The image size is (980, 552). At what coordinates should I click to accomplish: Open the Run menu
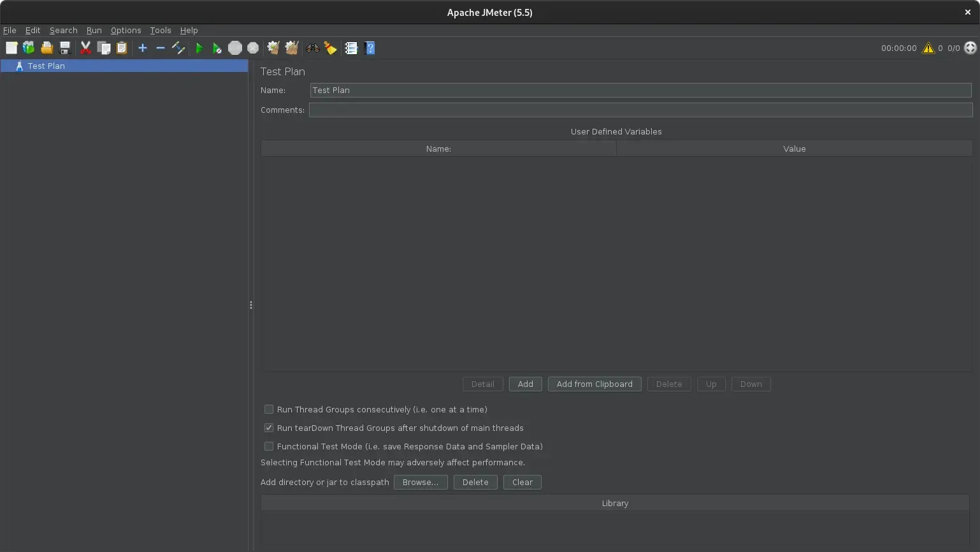pyautogui.click(x=94, y=30)
